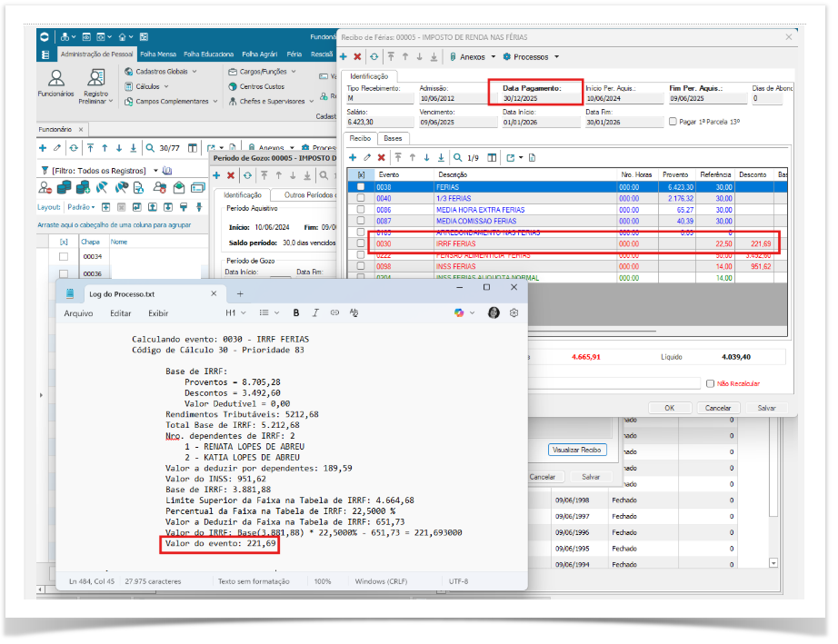The width and height of the screenshot is (838, 644).
Task: Edit event with pencil in Recibo grid toolbar
Action: (x=367, y=157)
